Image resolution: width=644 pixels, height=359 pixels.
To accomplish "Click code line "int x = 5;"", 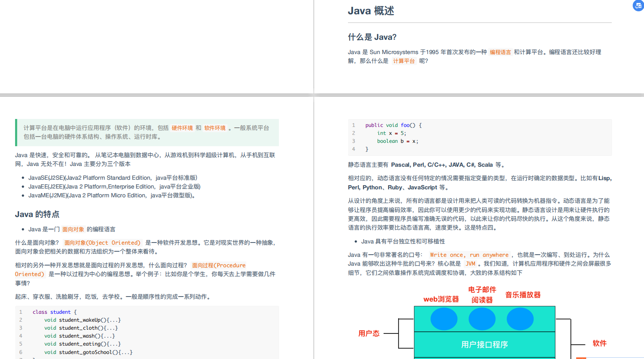I will (x=392, y=133).
